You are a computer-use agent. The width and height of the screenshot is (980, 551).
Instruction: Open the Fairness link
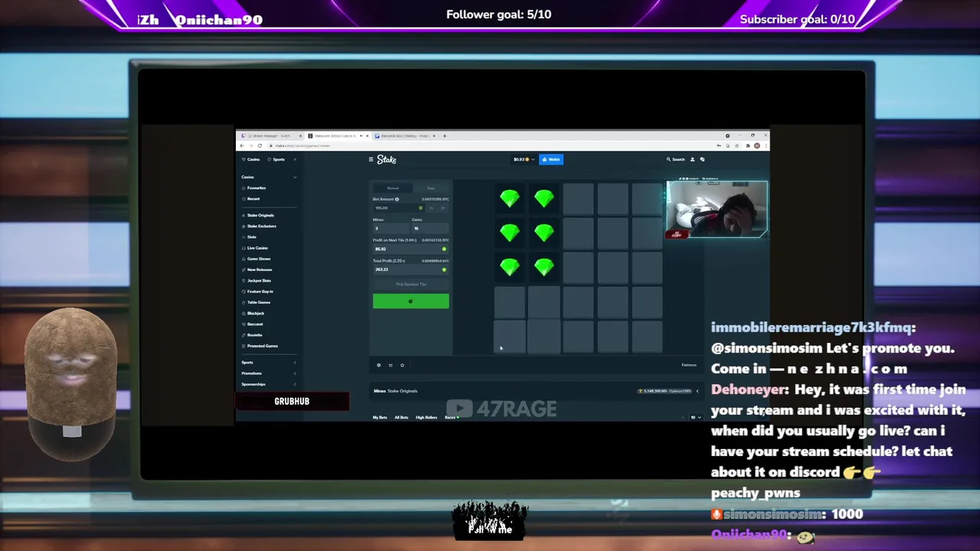[689, 365]
